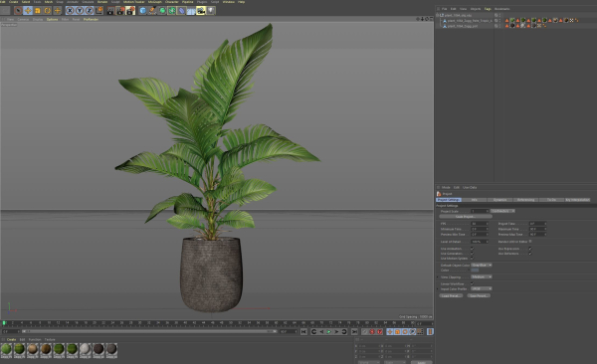This screenshot has height=364, width=597.
Task: Toggle the Z axis lock icon
Action: [x=90, y=11]
